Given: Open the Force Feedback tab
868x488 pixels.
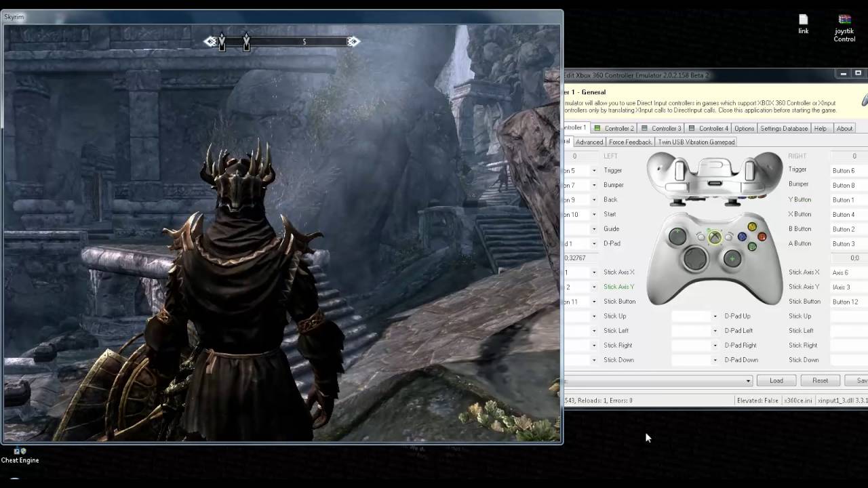Looking at the screenshot, I should click(629, 142).
